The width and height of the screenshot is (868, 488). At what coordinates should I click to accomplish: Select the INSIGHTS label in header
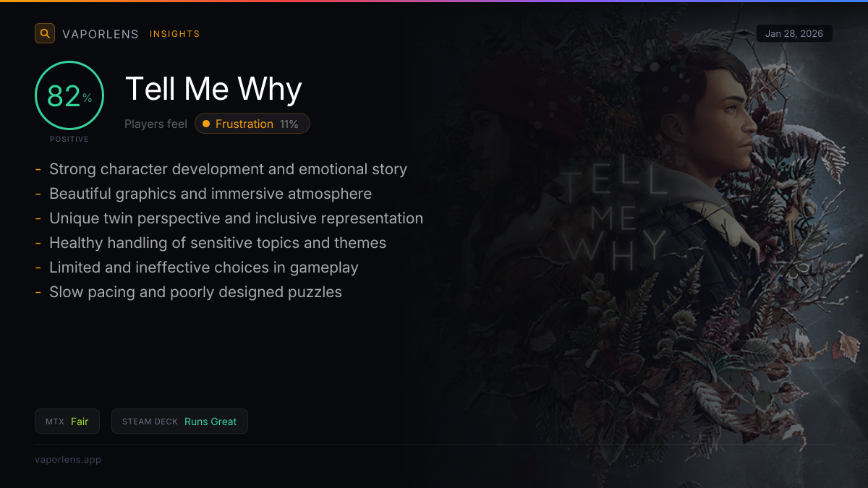coord(174,34)
